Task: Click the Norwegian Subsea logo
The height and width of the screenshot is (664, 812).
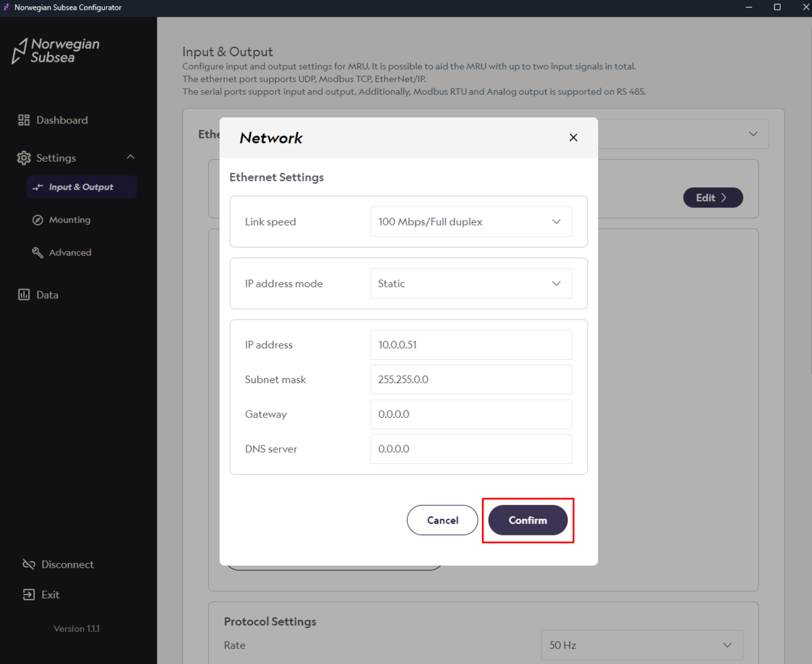Action: click(56, 51)
